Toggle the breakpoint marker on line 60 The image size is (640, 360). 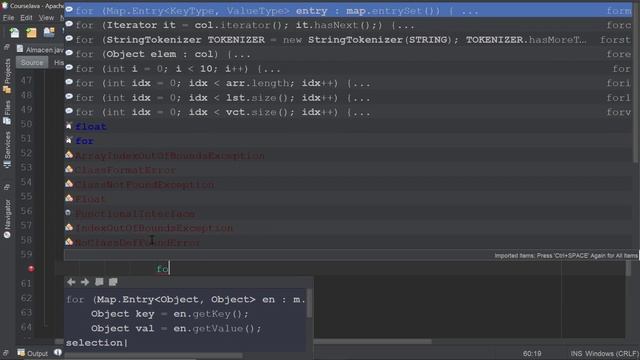pyautogui.click(x=31, y=269)
